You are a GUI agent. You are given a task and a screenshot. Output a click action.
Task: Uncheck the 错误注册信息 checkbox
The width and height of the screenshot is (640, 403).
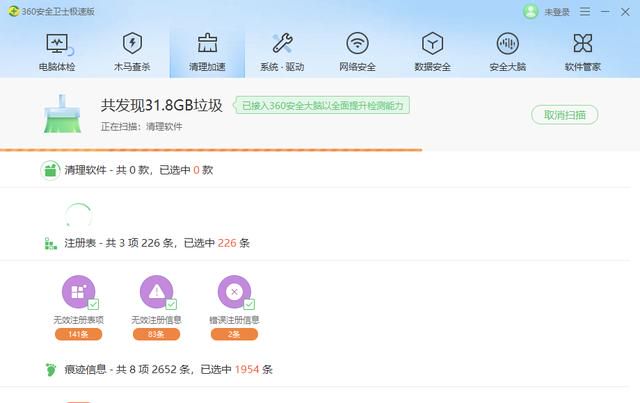point(249,304)
